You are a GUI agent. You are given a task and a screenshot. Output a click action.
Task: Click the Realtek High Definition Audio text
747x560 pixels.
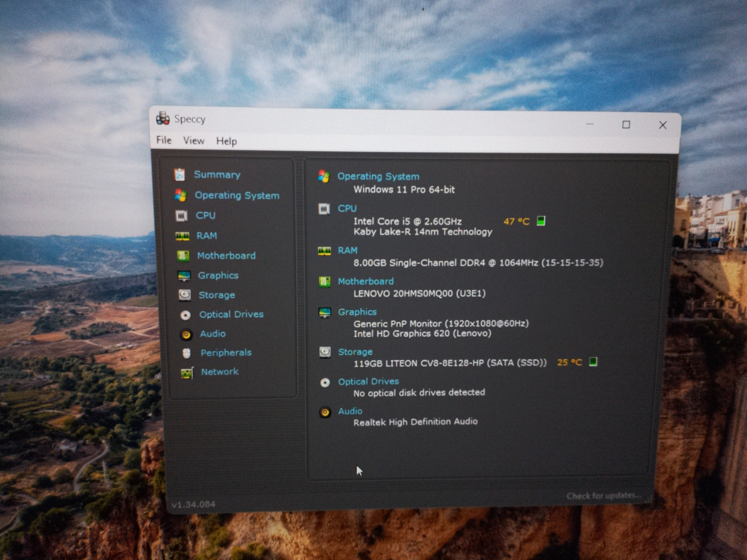(x=416, y=422)
